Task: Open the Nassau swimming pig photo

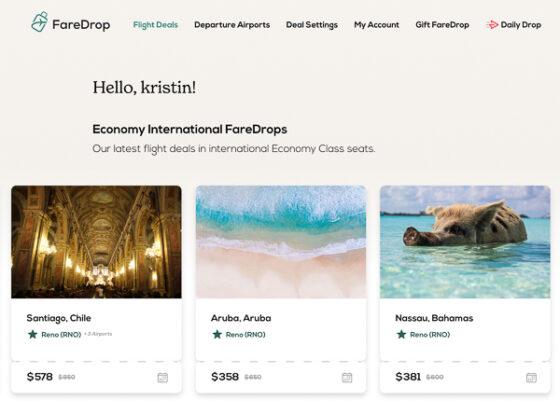Action: point(465,242)
